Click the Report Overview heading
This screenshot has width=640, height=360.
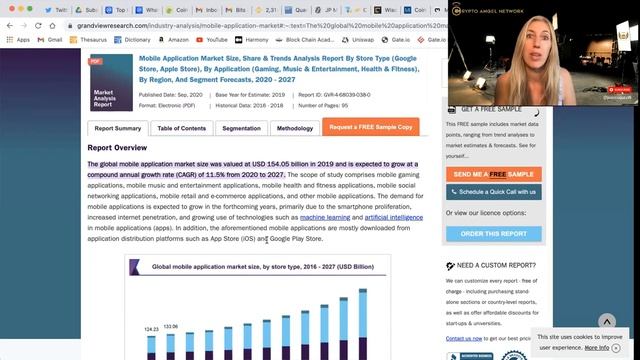(117, 148)
